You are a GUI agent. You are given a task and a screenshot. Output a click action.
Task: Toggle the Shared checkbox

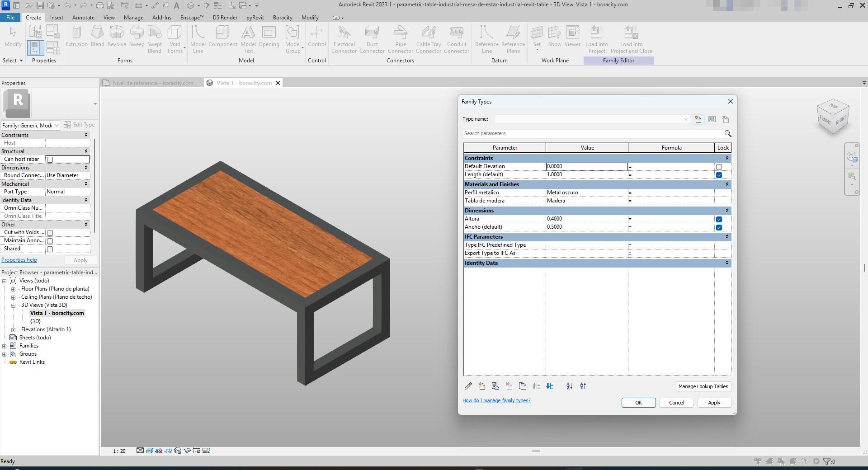tap(50, 249)
